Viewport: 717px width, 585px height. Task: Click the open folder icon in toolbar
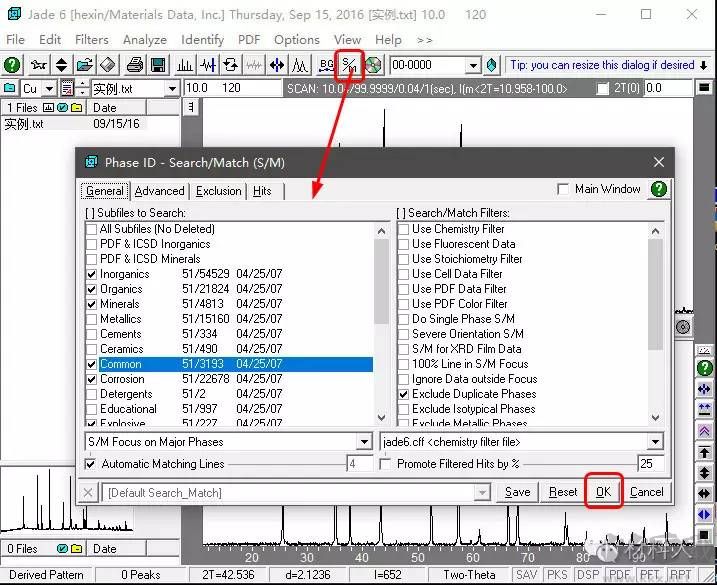point(85,65)
